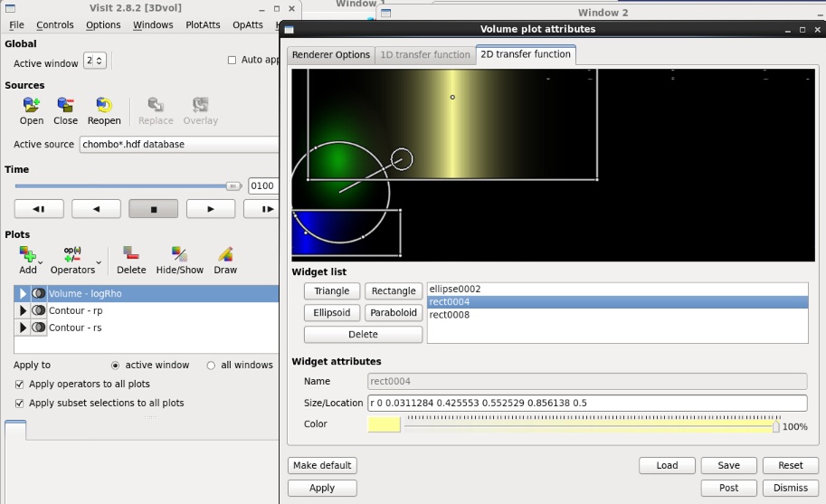Select the active window radio button

[x=115, y=366]
